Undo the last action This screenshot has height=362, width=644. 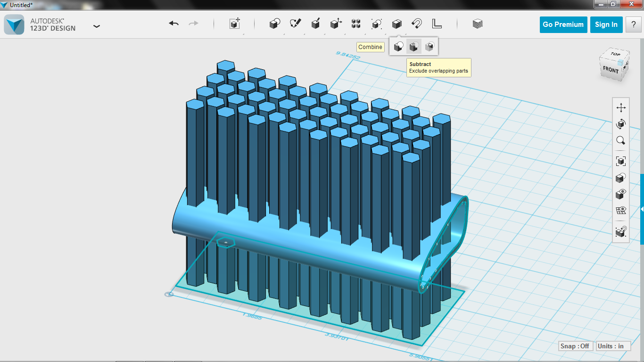(174, 24)
